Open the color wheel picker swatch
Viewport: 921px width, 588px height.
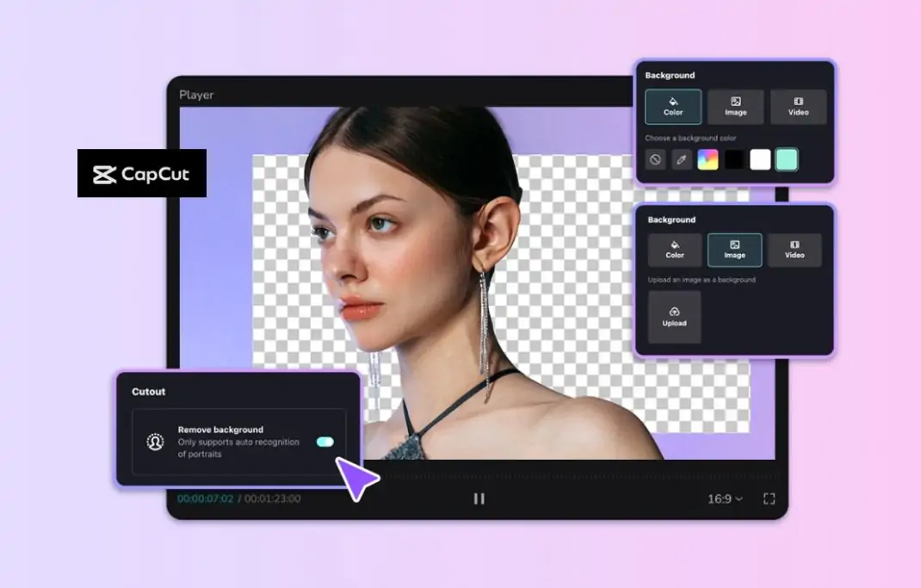pyautogui.click(x=708, y=159)
